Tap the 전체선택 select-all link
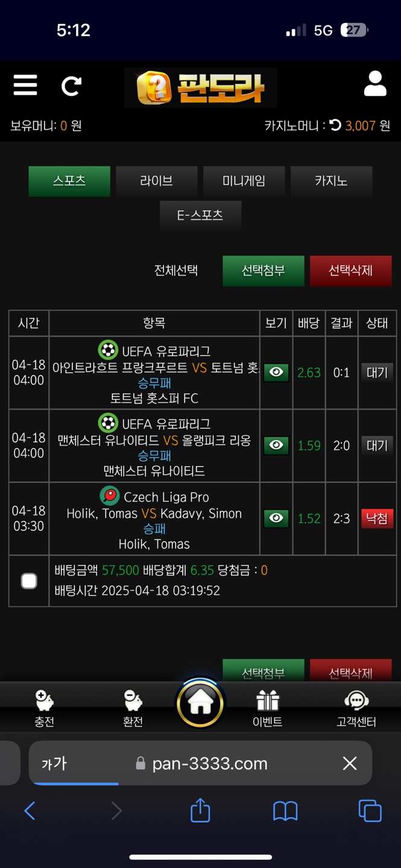 coord(176,271)
